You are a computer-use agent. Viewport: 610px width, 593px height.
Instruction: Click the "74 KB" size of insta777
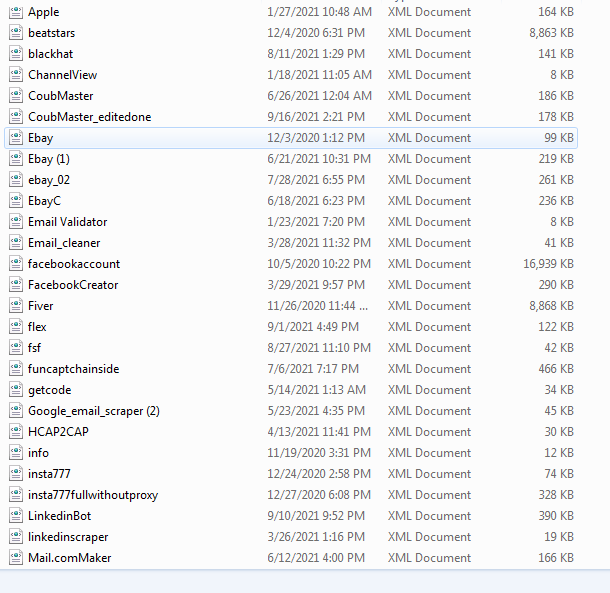coord(559,474)
